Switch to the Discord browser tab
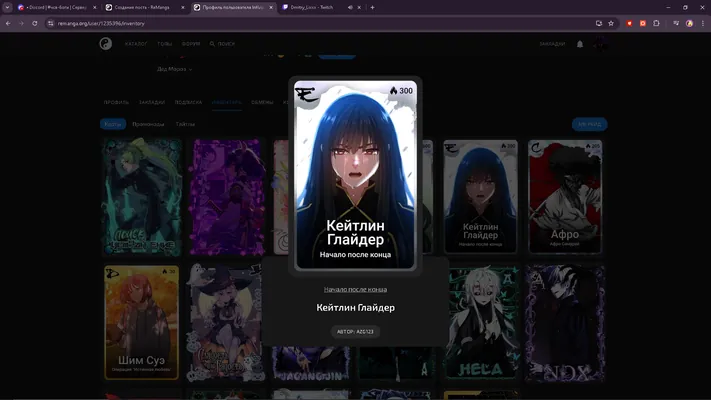This screenshot has height=400, width=711. (x=56, y=7)
